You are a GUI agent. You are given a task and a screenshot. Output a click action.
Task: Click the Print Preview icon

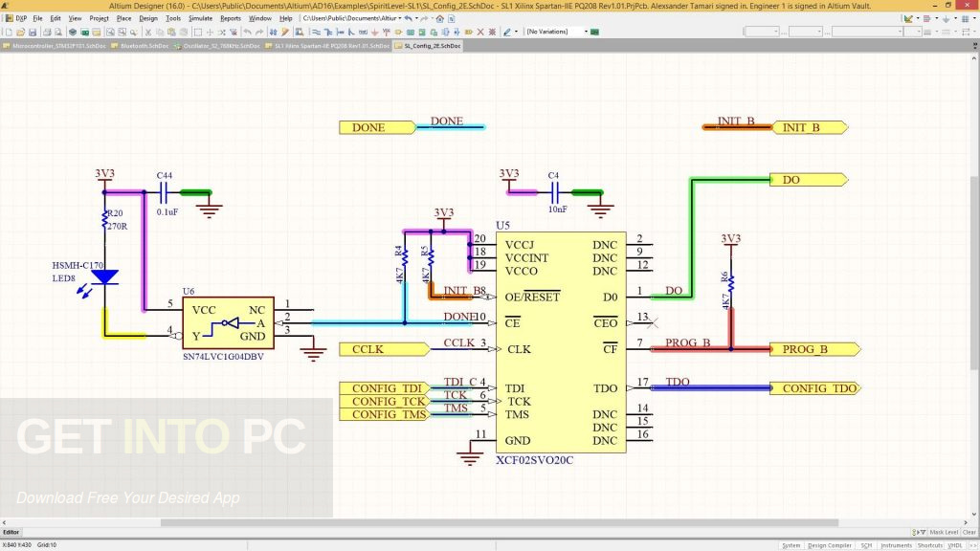pos(58,32)
